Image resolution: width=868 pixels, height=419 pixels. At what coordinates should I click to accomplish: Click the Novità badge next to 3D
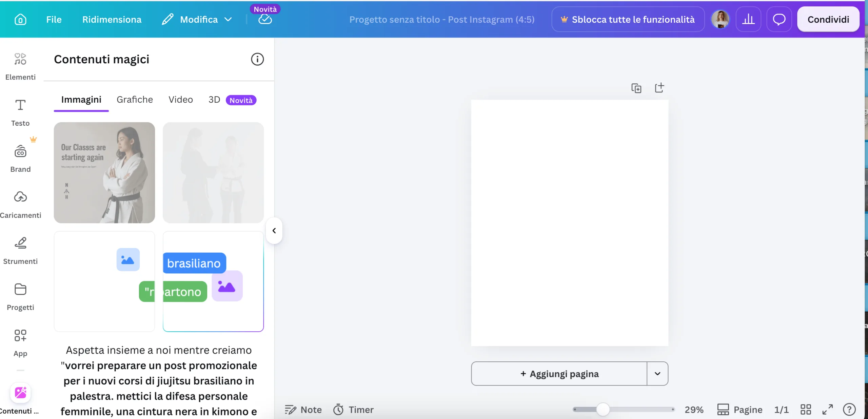[x=241, y=100]
